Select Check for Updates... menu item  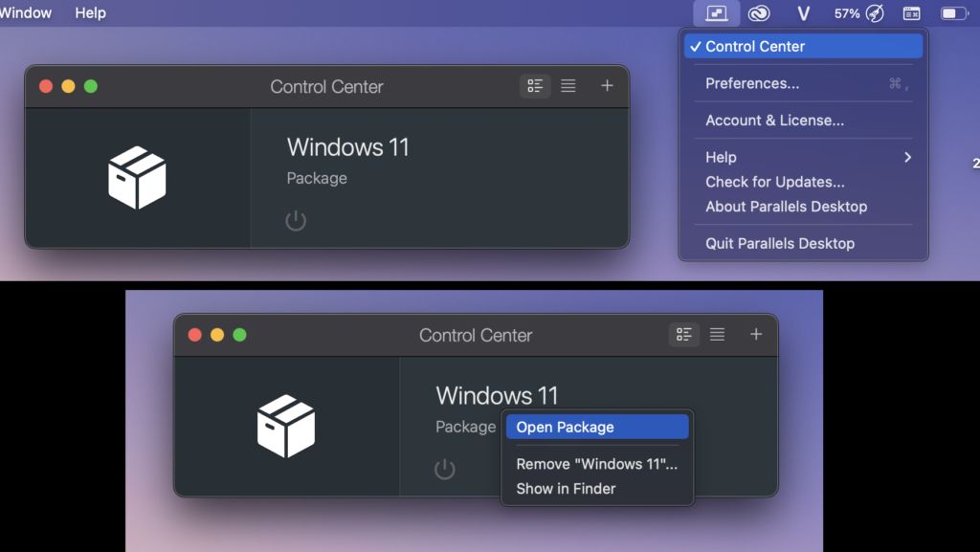click(x=803, y=182)
